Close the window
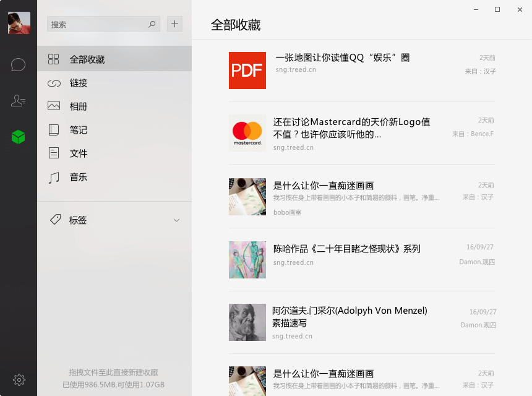The height and width of the screenshot is (396, 532). 520,9
